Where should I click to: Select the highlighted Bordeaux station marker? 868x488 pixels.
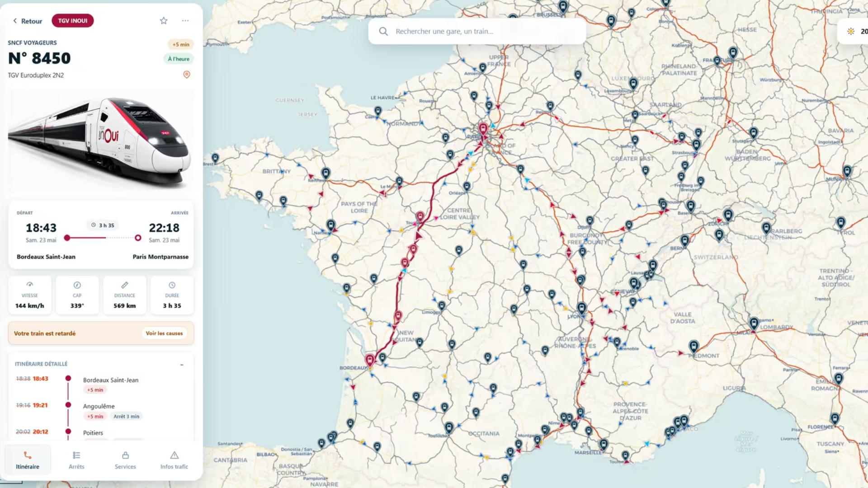tap(370, 360)
